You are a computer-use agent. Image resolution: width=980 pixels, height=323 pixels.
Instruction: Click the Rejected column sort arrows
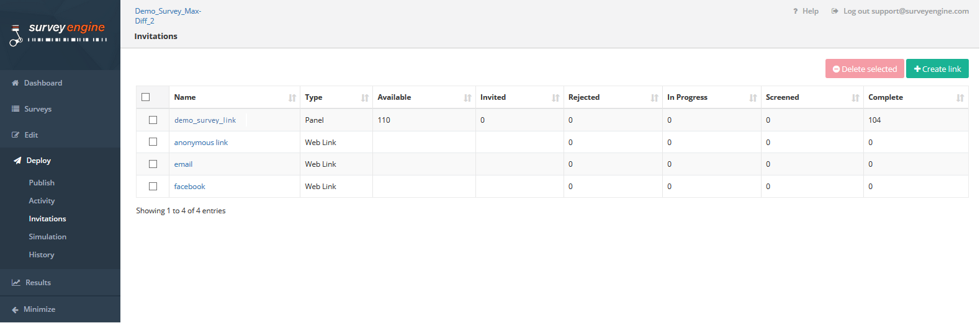coord(654,98)
